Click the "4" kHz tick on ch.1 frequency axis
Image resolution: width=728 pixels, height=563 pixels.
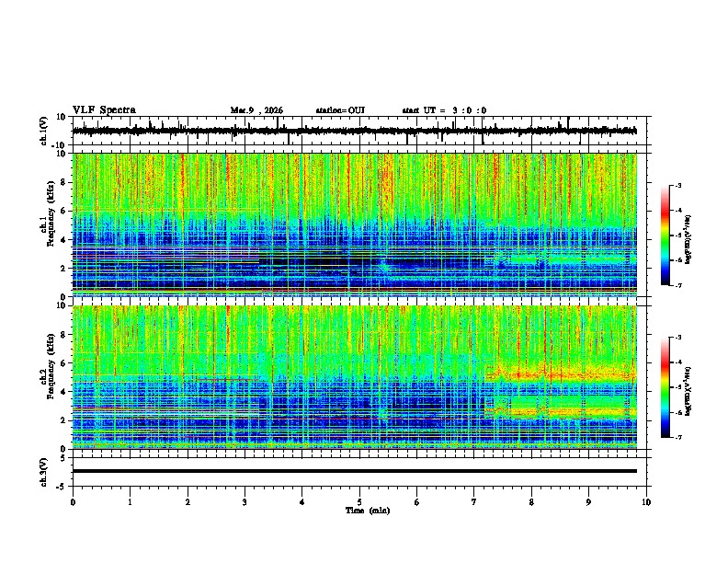(x=63, y=240)
